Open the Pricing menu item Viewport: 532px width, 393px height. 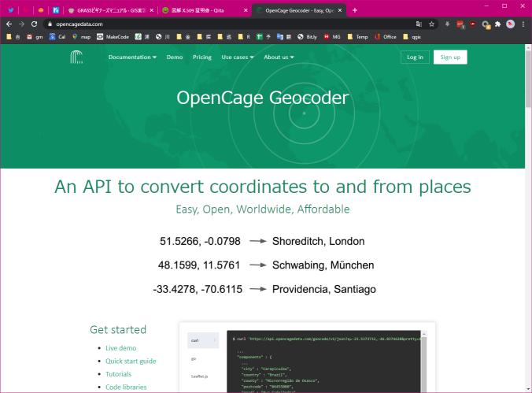202,57
